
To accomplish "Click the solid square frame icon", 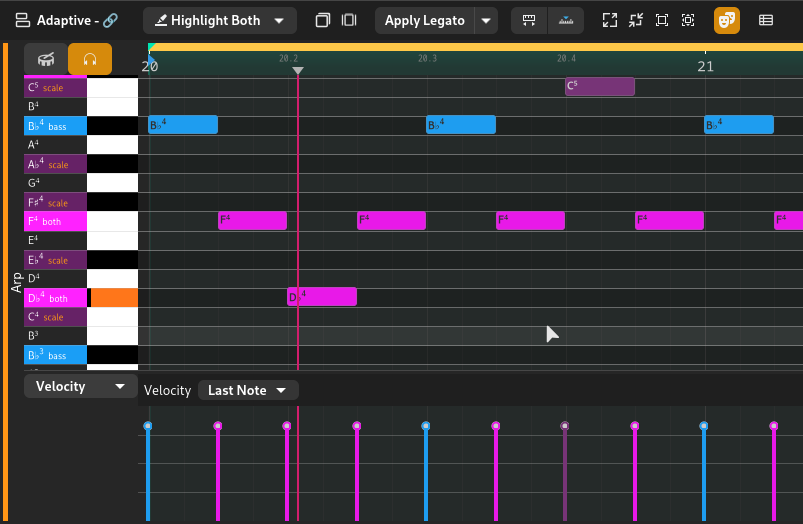I will 662,20.
